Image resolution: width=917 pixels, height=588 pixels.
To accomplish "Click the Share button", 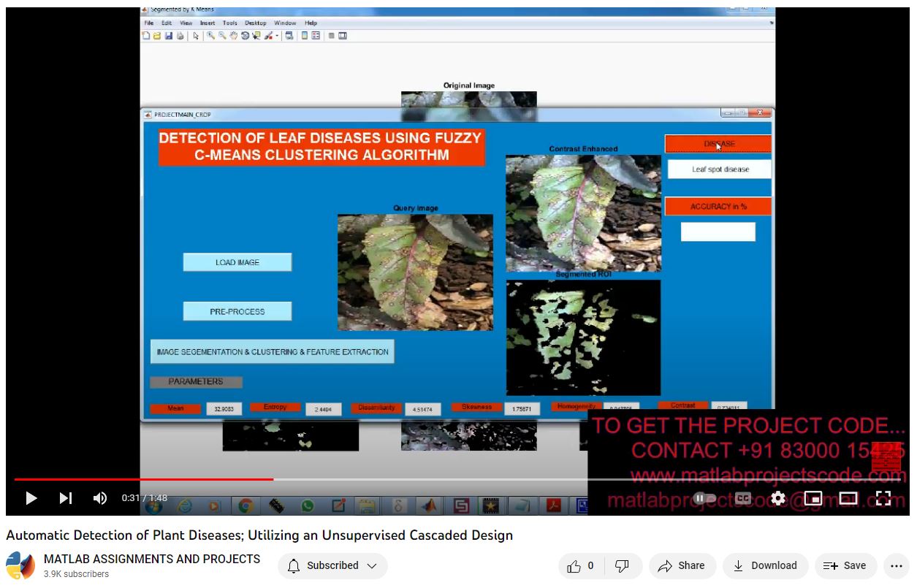I will point(681,565).
